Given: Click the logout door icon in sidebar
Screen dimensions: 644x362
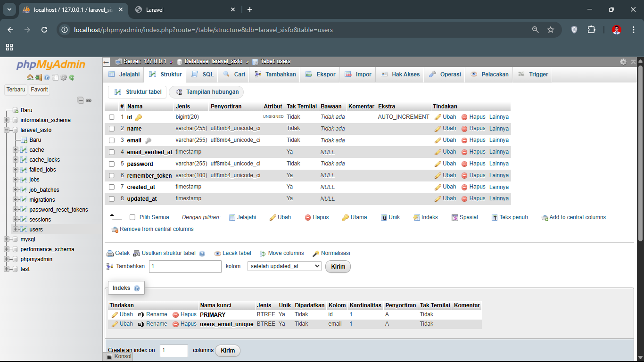Looking at the screenshot, I should [x=39, y=78].
